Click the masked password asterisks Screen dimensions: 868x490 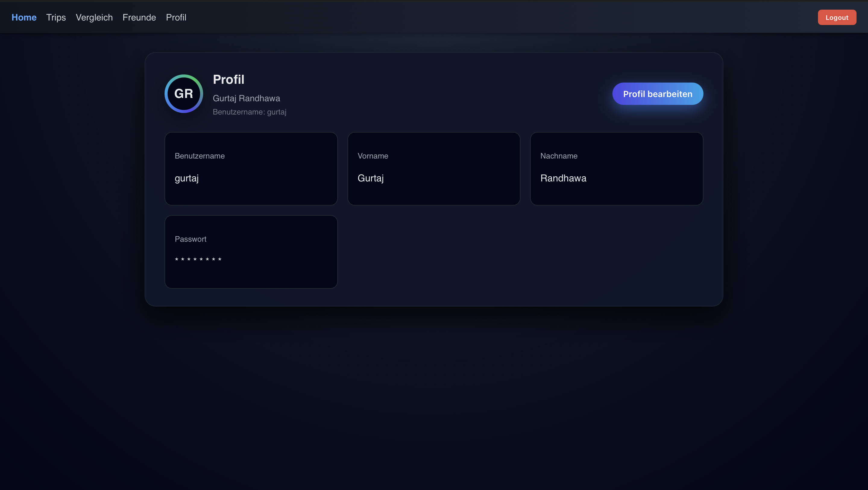198,259
